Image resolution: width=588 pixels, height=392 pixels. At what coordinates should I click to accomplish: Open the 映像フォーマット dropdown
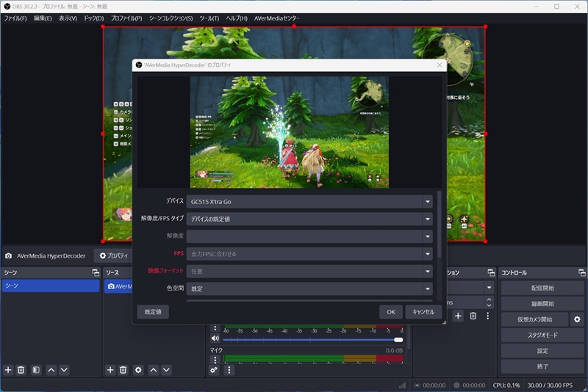point(309,271)
